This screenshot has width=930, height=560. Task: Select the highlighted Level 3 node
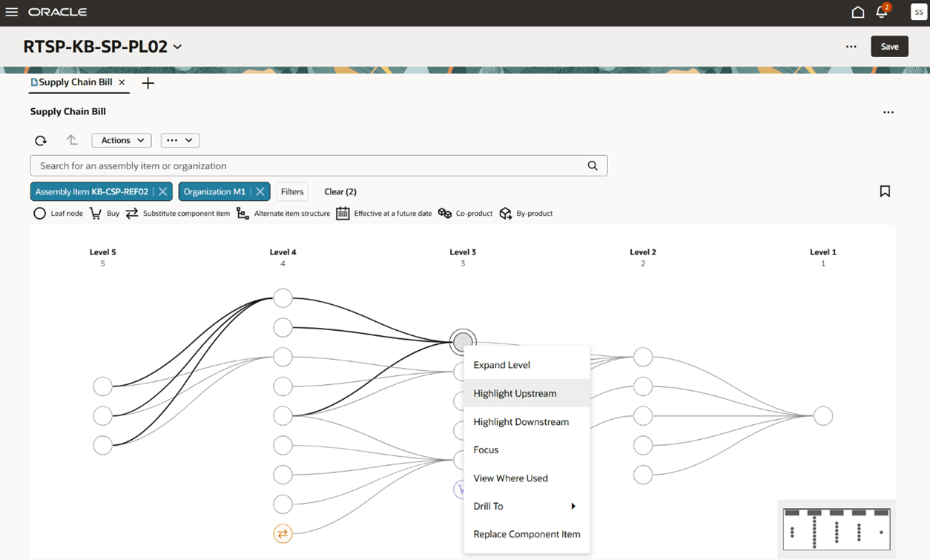pyautogui.click(x=463, y=342)
